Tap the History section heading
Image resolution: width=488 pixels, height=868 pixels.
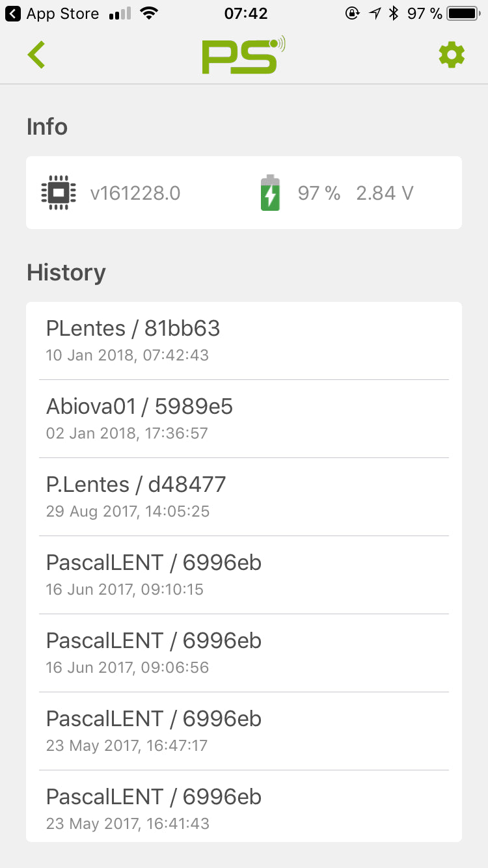point(66,273)
